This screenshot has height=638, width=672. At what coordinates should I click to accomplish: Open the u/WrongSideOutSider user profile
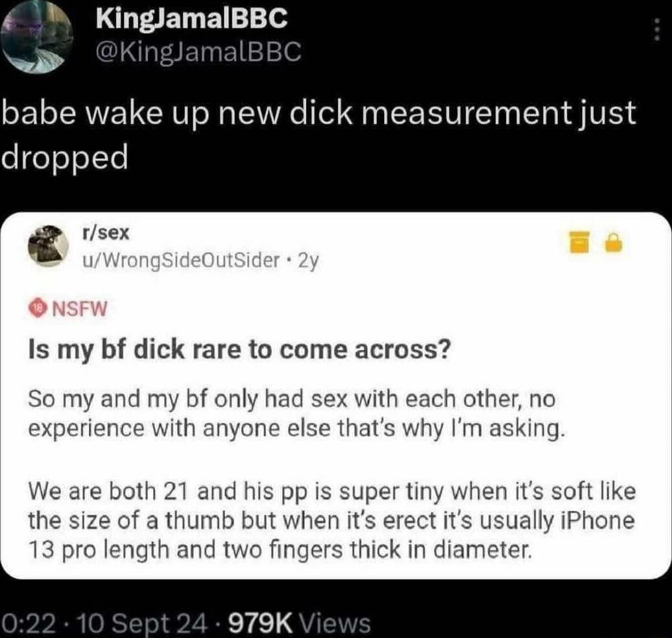click(181, 260)
